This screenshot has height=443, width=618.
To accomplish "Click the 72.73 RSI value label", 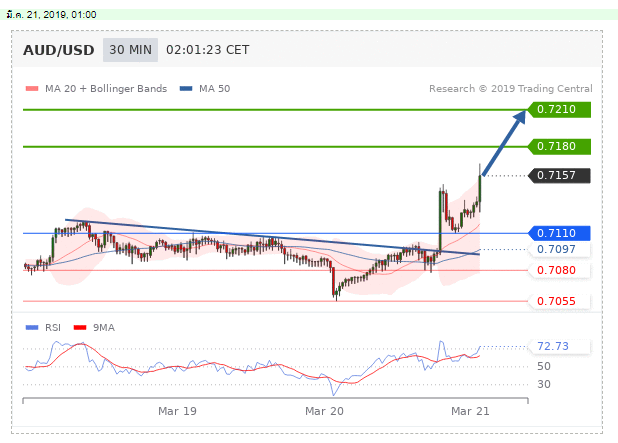I will click(559, 346).
